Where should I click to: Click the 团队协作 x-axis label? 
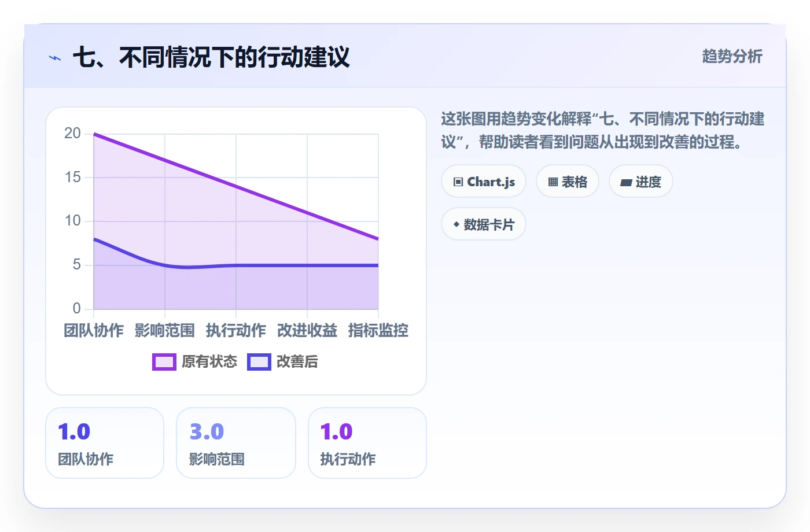tap(94, 330)
